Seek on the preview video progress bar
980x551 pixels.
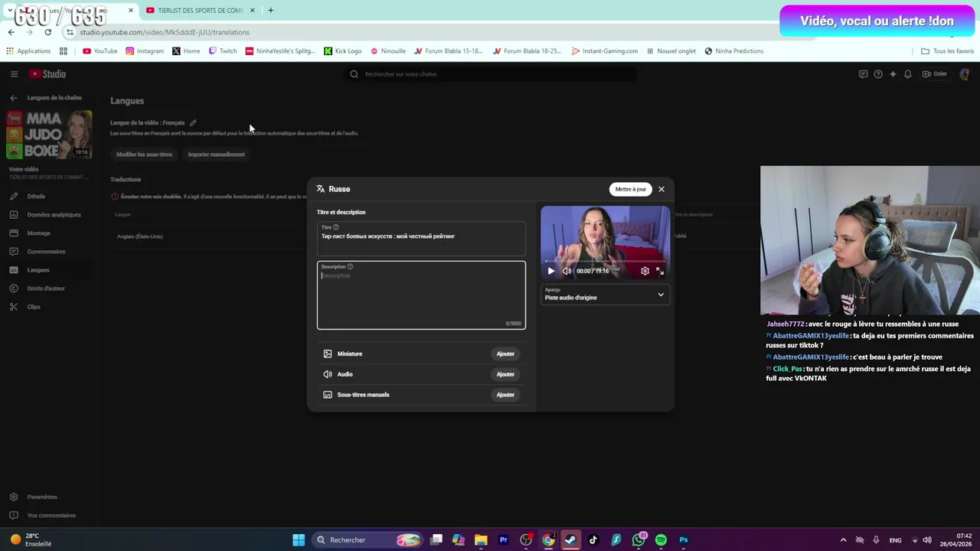(605, 261)
